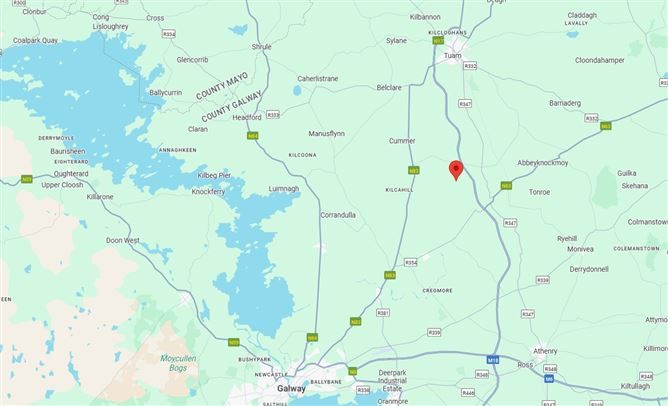Open the Headford place label

click(247, 117)
